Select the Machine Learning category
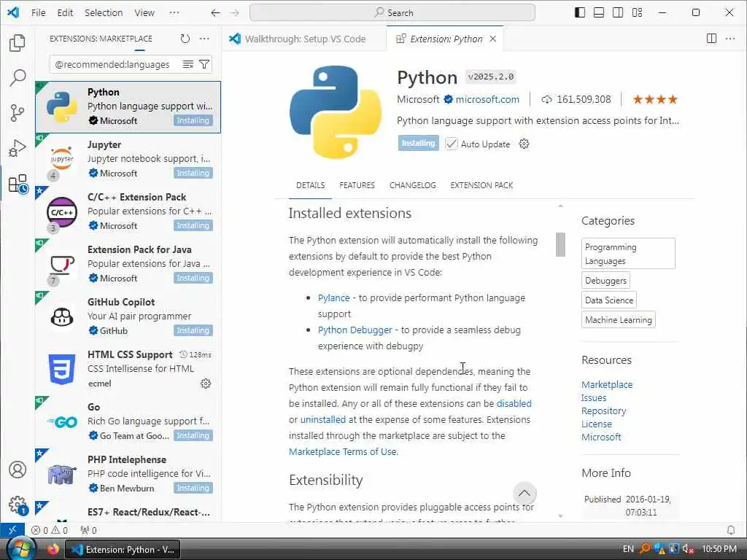The width and height of the screenshot is (747, 560). pos(619,320)
